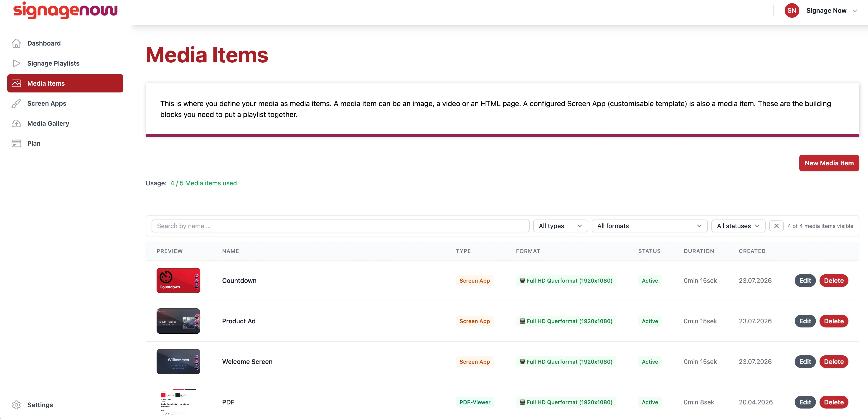Click the signagenow logo
The width and height of the screenshot is (868, 419).
(65, 10)
